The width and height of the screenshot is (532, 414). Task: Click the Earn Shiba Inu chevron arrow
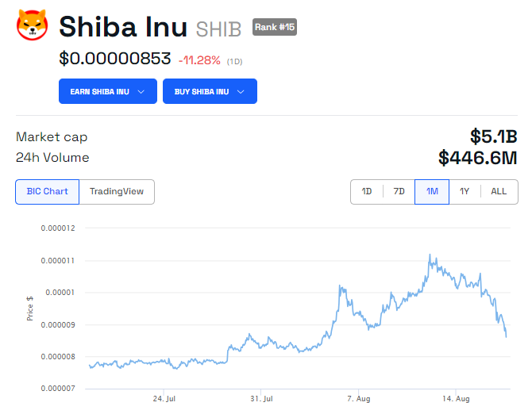pos(141,91)
